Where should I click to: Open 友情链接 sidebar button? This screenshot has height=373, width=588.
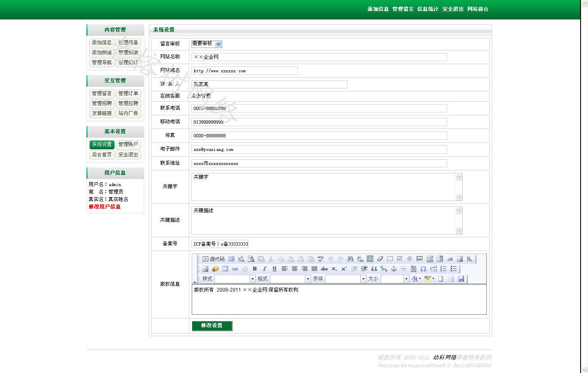coord(102,113)
